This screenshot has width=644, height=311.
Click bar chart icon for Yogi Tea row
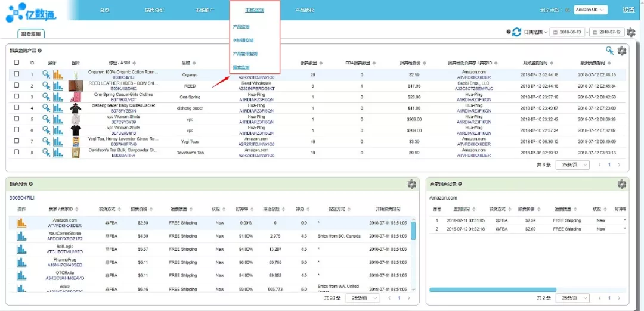click(x=58, y=142)
